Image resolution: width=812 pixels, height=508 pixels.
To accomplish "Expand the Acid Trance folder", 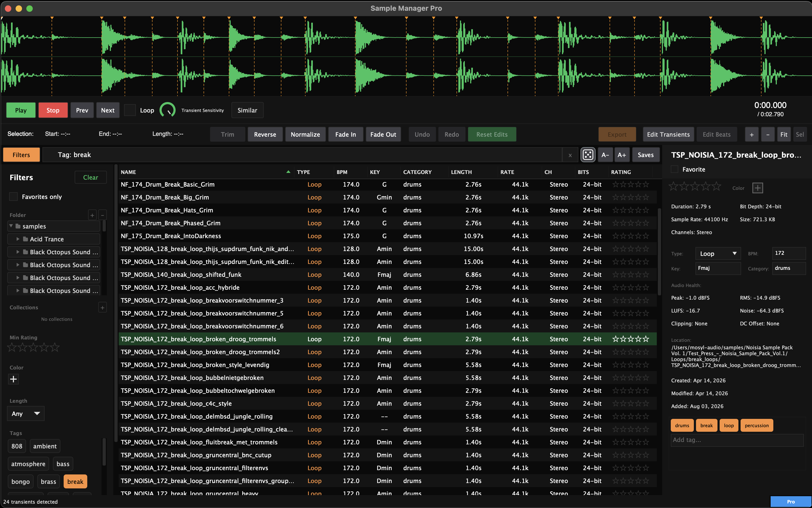I will (18, 239).
